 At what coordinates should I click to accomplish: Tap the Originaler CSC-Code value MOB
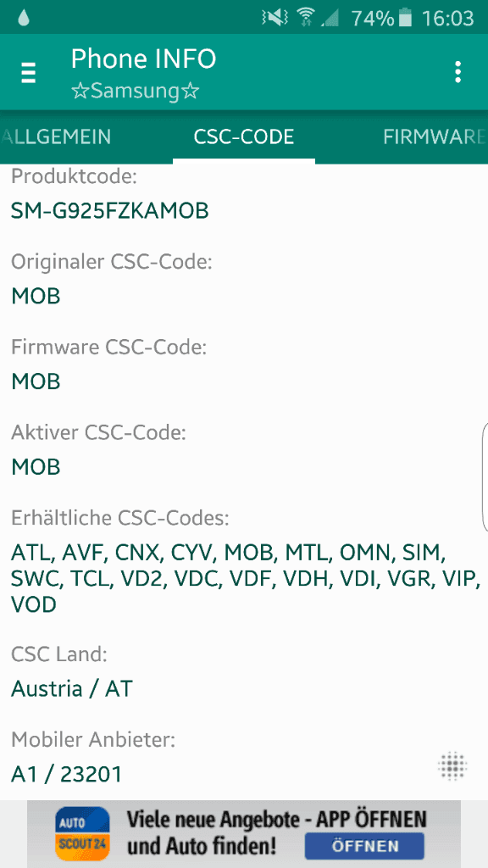coord(36,296)
